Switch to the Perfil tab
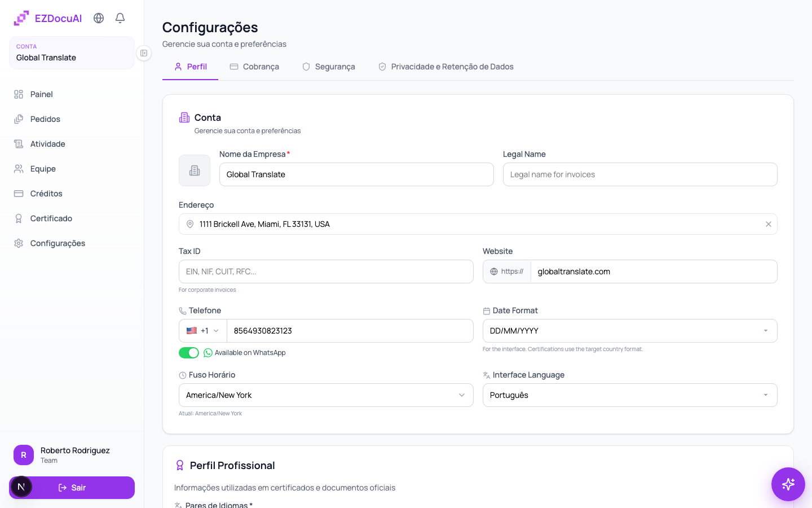Screen dimensions: 812x508 tap(190, 67)
